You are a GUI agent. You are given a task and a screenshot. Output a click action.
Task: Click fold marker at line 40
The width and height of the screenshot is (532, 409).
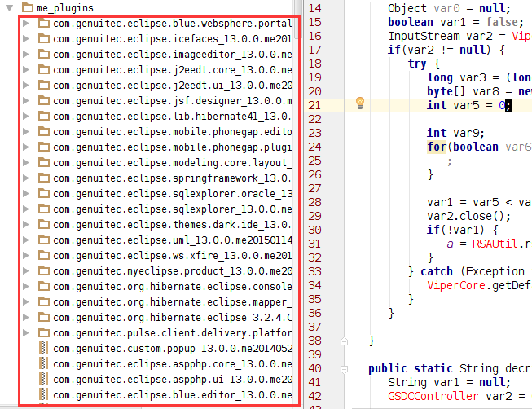click(344, 369)
